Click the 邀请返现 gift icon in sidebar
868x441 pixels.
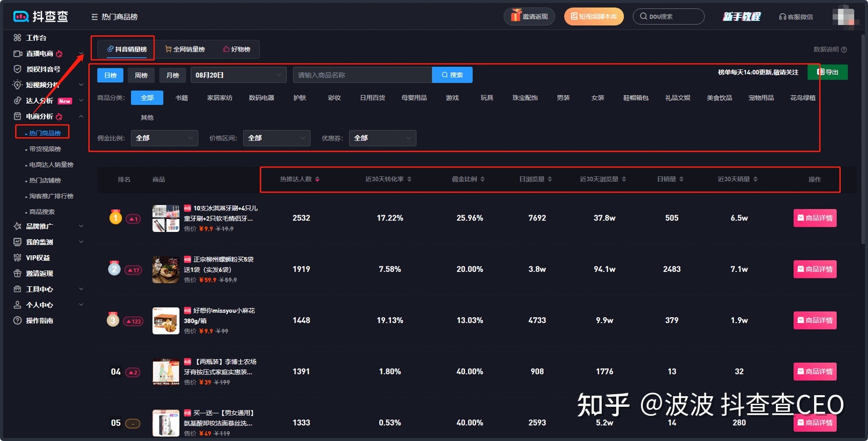click(x=18, y=273)
